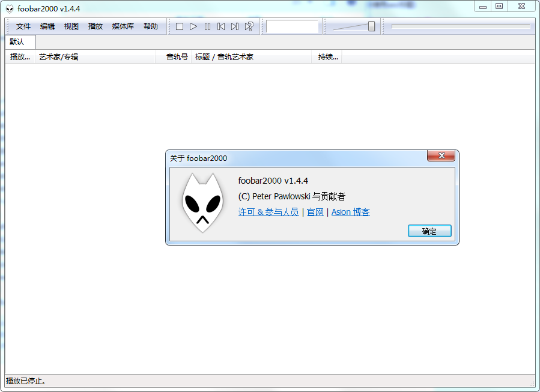Image resolution: width=540 pixels, height=392 pixels.
Task: Click the seek bar track
Action: coord(461,26)
